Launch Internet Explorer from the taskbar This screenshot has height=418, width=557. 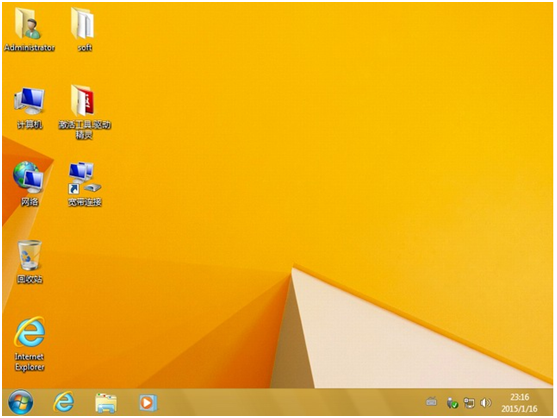click(x=64, y=402)
